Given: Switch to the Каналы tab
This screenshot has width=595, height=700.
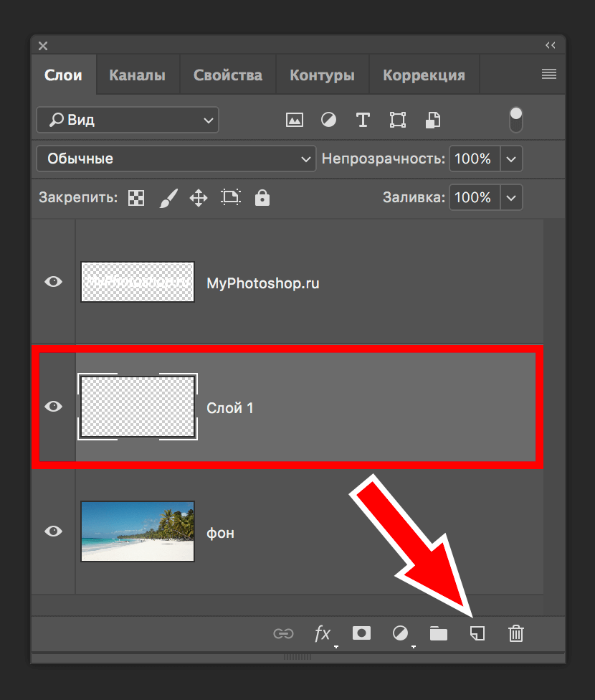Looking at the screenshot, I should (x=137, y=75).
